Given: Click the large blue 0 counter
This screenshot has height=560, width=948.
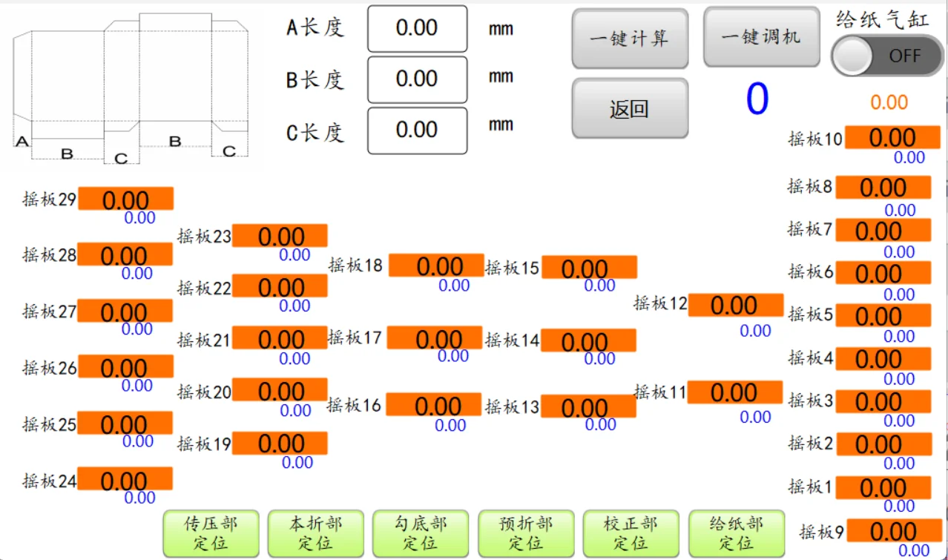Looking at the screenshot, I should [757, 99].
